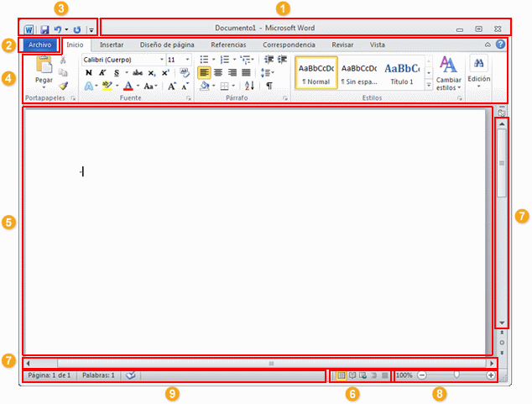Image resolution: width=532 pixels, height=404 pixels.
Task: Expand the bullets list dropdown arrow
Action: [x=214, y=60]
